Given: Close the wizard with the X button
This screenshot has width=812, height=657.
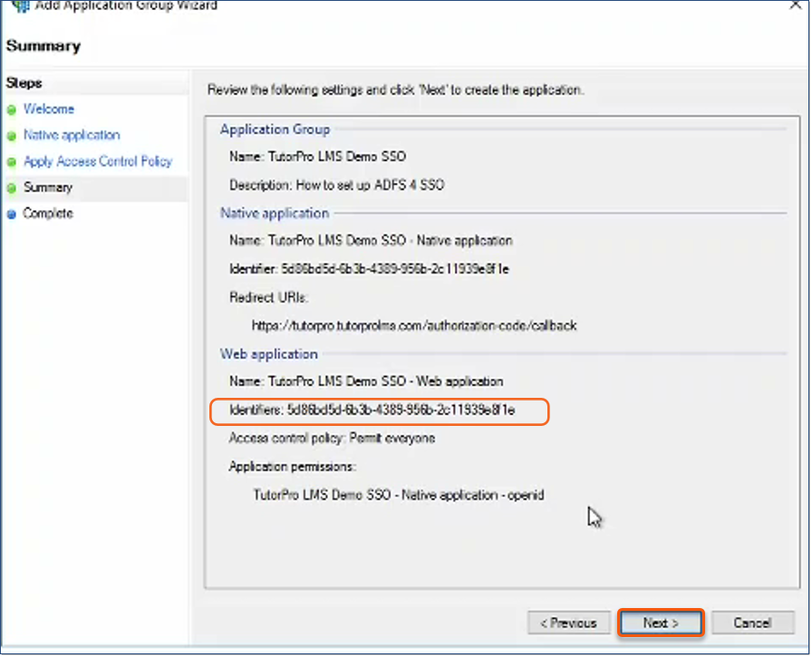Looking at the screenshot, I should [796, 5].
